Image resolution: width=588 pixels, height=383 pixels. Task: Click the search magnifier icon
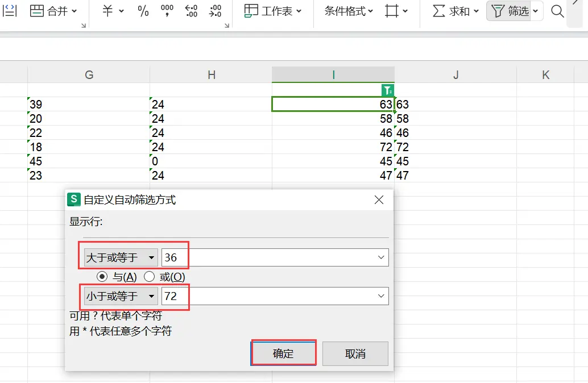point(558,11)
